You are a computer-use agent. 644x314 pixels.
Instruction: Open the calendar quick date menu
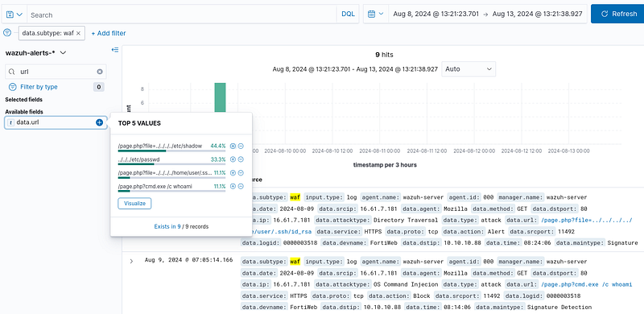tap(375, 14)
